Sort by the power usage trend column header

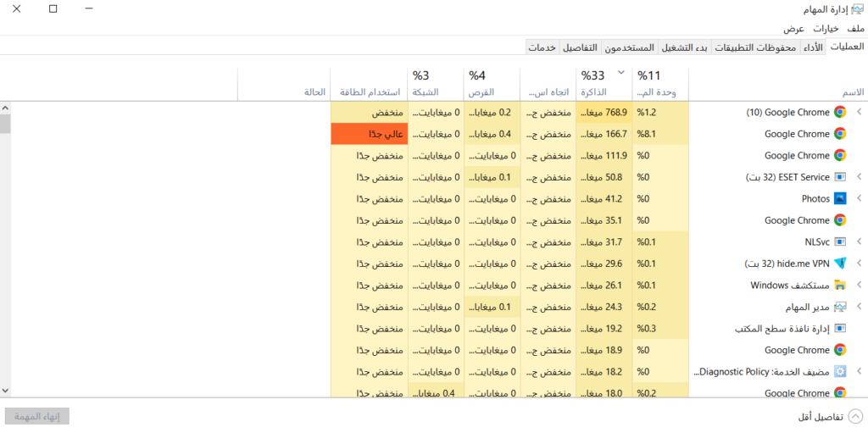pos(548,84)
